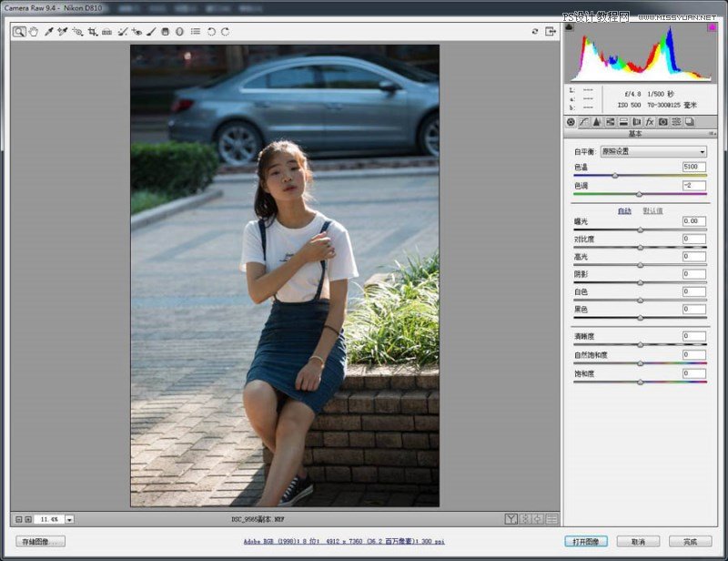The height and width of the screenshot is (561, 728).
Task: Choose the Spot Removal tool
Action: [122, 30]
